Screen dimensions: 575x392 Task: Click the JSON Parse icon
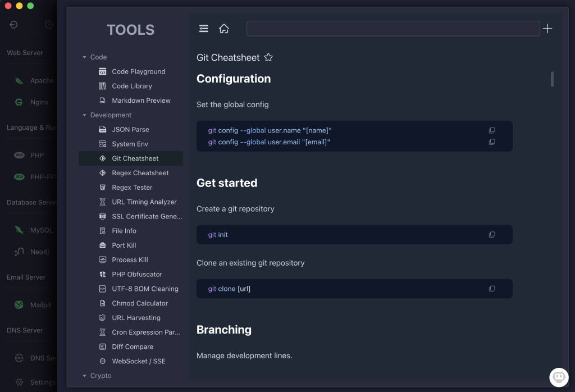pyautogui.click(x=103, y=129)
